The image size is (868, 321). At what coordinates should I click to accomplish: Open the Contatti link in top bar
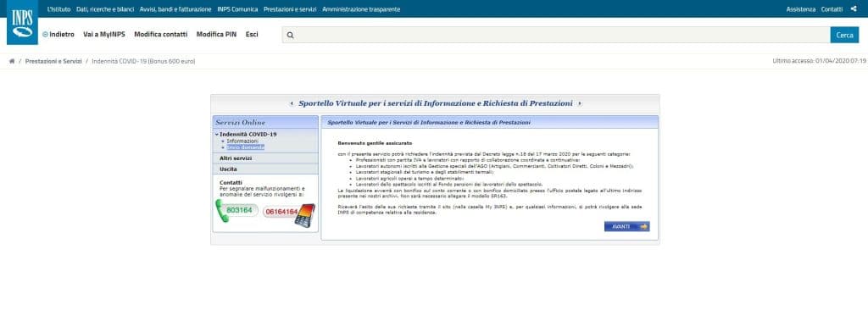click(x=832, y=9)
